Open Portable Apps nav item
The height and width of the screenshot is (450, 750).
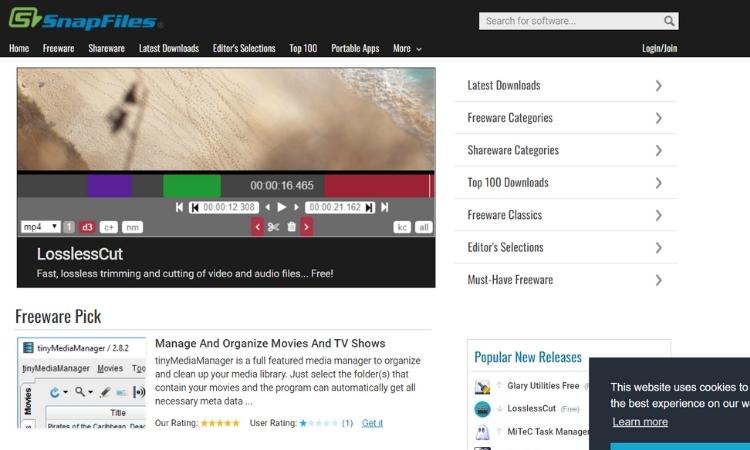[355, 48]
